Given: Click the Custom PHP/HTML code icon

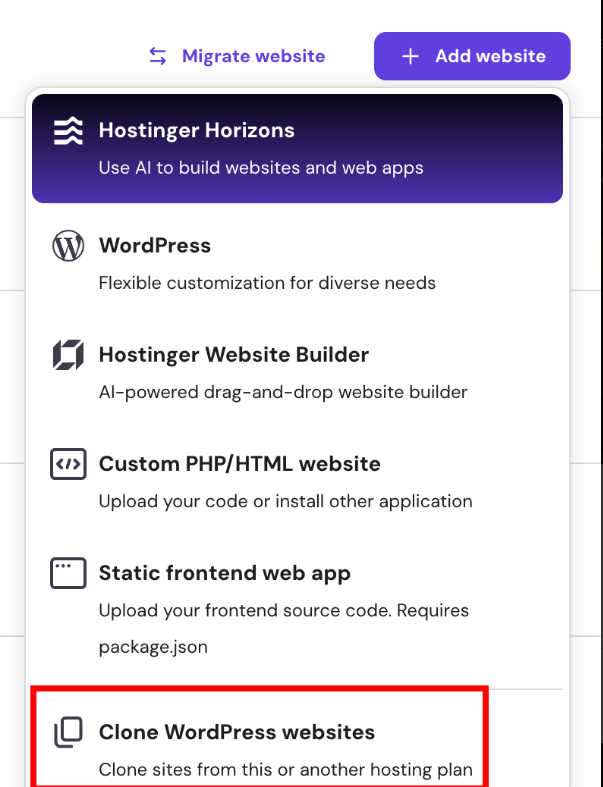Looking at the screenshot, I should [x=68, y=464].
